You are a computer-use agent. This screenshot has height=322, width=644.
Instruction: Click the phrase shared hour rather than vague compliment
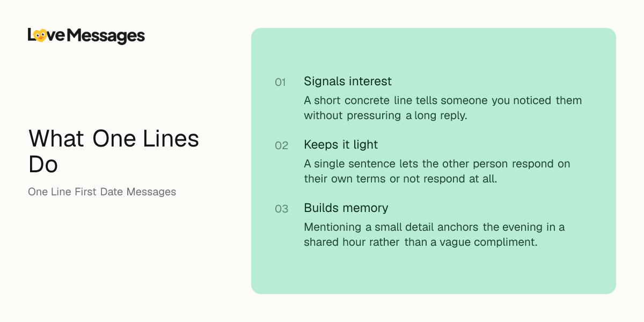420,242
